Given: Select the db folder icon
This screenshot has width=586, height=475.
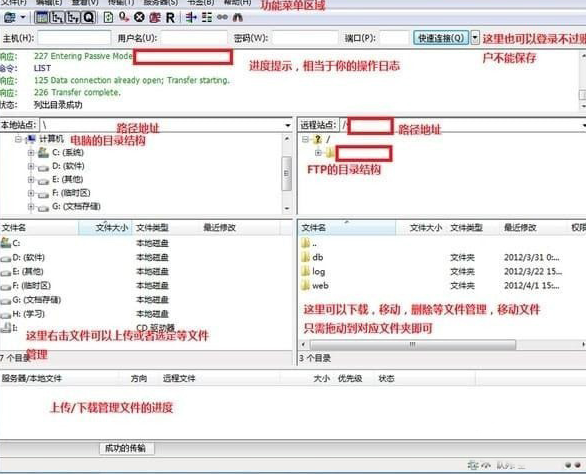Looking at the screenshot, I should point(305,257).
